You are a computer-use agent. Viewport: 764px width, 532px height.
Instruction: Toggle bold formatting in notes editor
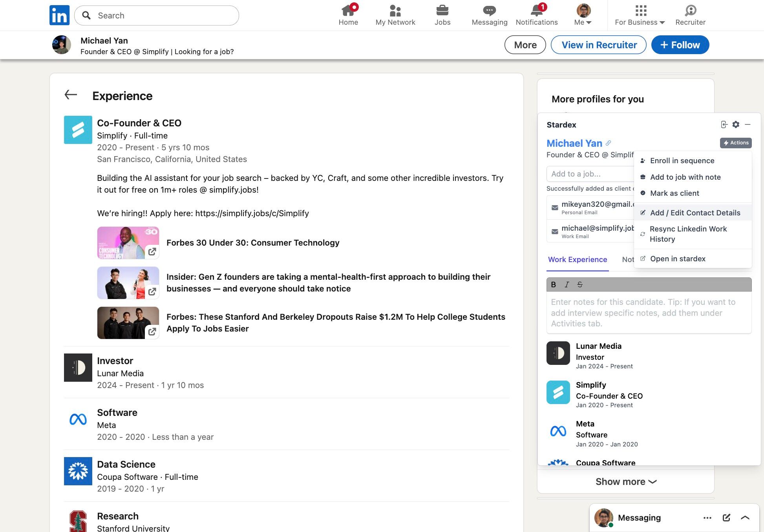553,284
